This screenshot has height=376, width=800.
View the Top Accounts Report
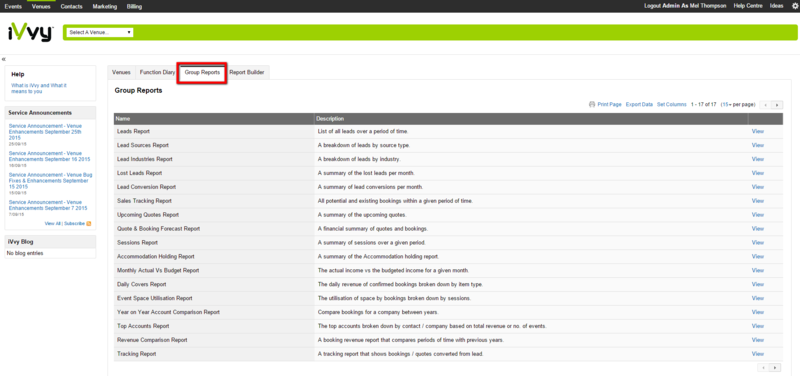point(758,326)
